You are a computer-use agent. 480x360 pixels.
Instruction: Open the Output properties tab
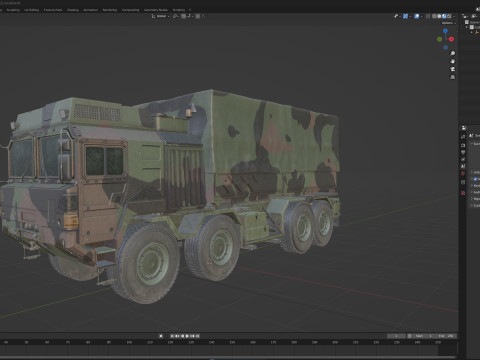click(463, 152)
